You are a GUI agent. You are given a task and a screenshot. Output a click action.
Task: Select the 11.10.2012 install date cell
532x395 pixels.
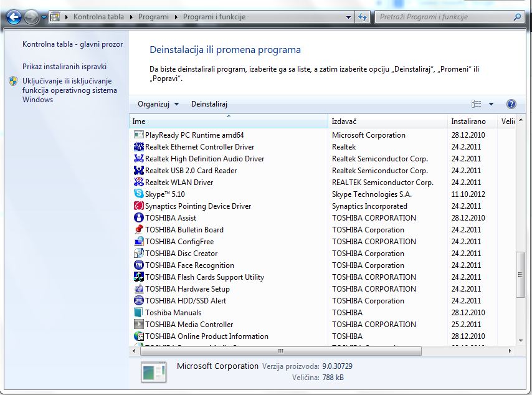coord(468,194)
